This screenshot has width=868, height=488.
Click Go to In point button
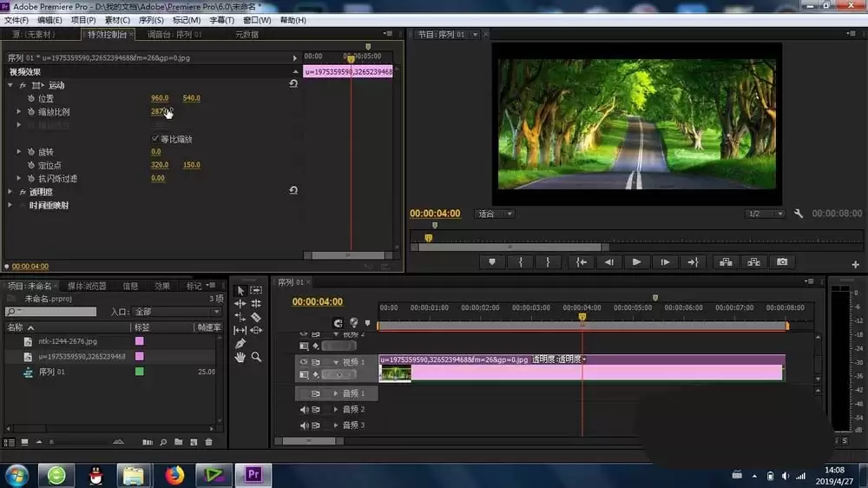tap(582, 262)
